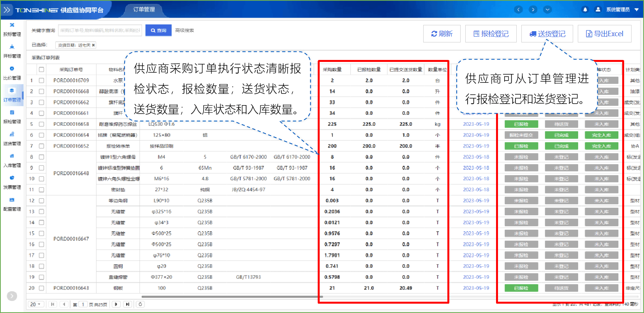644x313 pixels.
Task: Click the keyword search input field
Action: tap(100, 30)
